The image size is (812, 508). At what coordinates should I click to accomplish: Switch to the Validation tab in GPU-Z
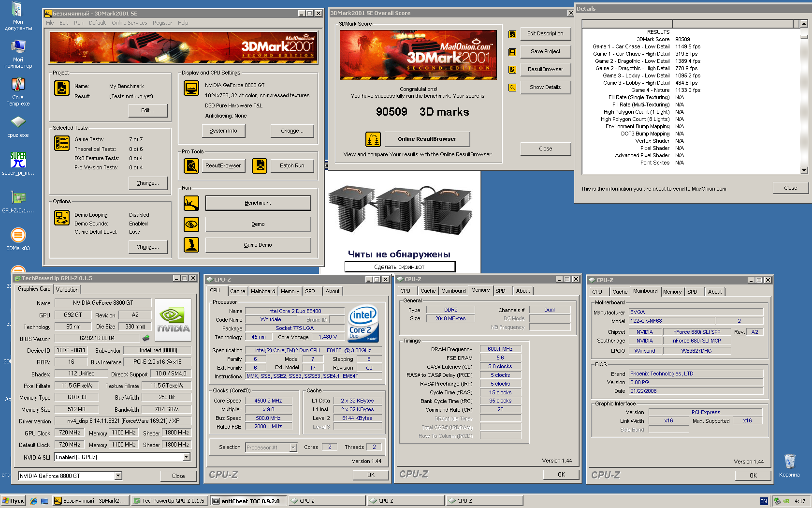pyautogui.click(x=67, y=290)
